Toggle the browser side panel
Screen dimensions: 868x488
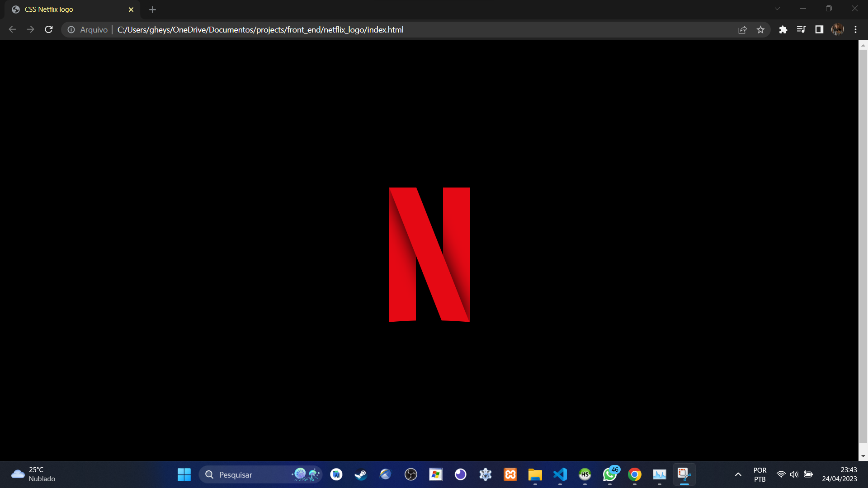pyautogui.click(x=819, y=30)
